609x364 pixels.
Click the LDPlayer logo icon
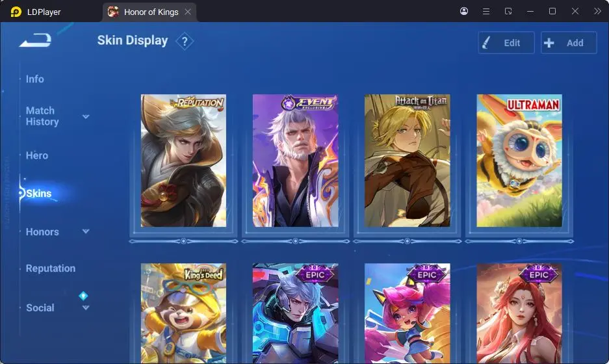point(16,12)
